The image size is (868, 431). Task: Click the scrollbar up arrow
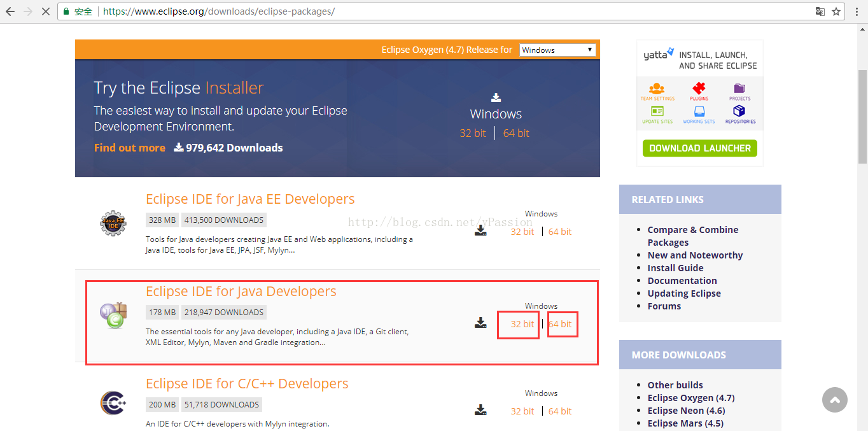[862, 29]
